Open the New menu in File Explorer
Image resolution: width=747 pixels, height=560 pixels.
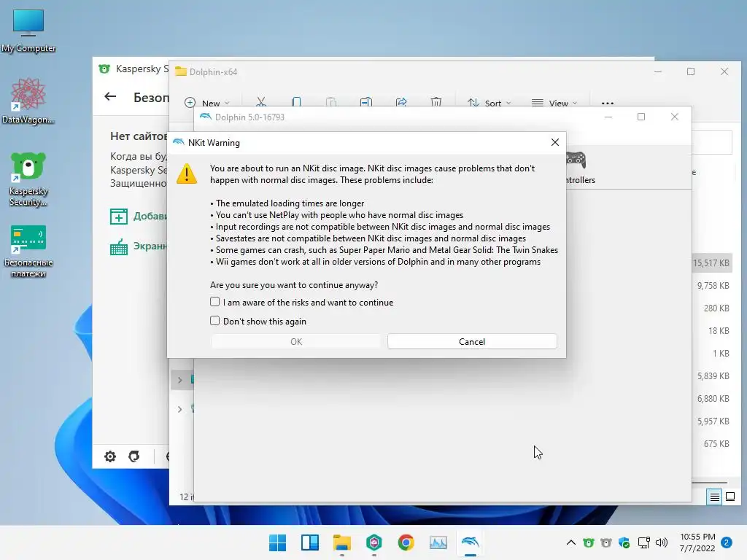pos(206,103)
